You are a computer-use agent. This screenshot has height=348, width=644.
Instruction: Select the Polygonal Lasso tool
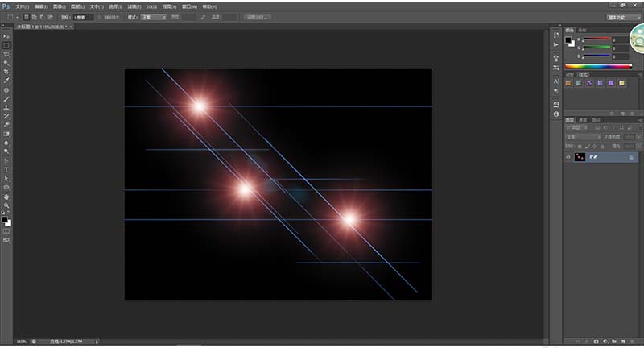[6, 54]
